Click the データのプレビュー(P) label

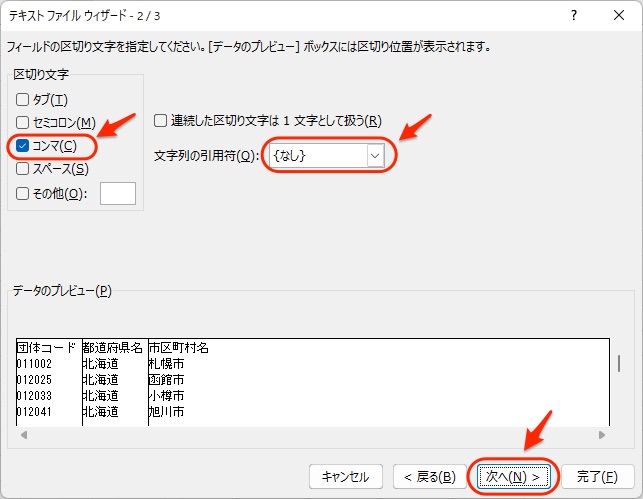click(62, 291)
